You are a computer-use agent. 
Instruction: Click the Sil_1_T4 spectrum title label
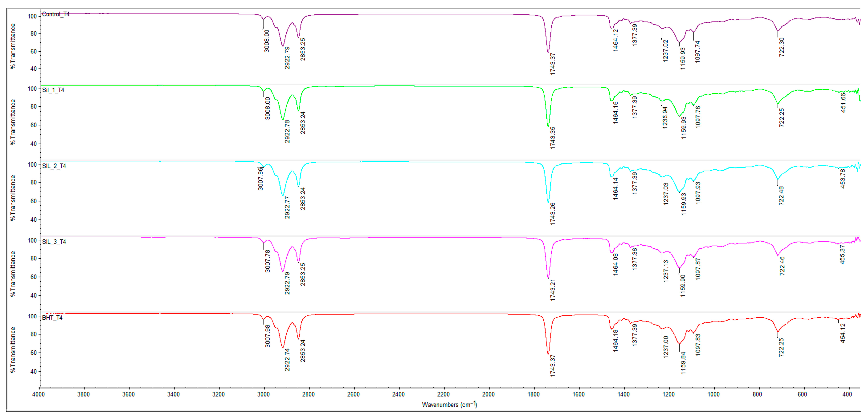53,90
